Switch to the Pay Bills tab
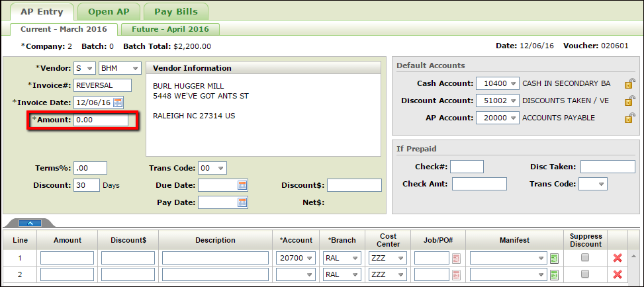Viewport: 644px width, 287px height. 176,11
